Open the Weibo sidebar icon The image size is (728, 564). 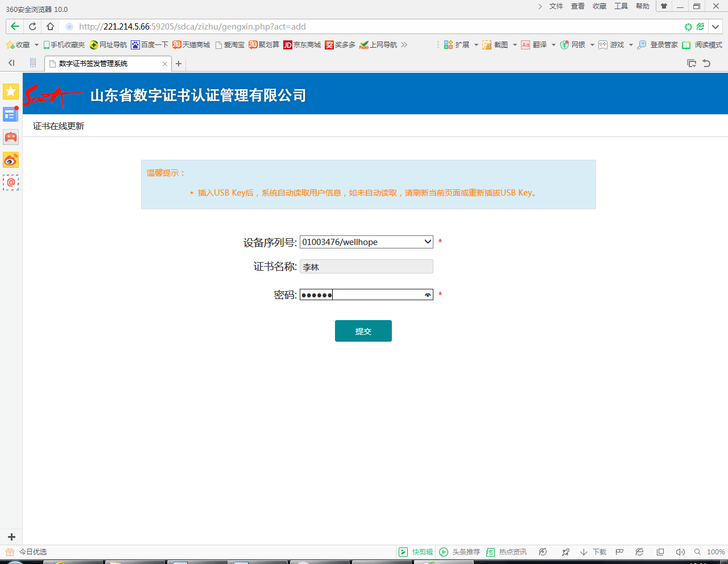coord(11,160)
